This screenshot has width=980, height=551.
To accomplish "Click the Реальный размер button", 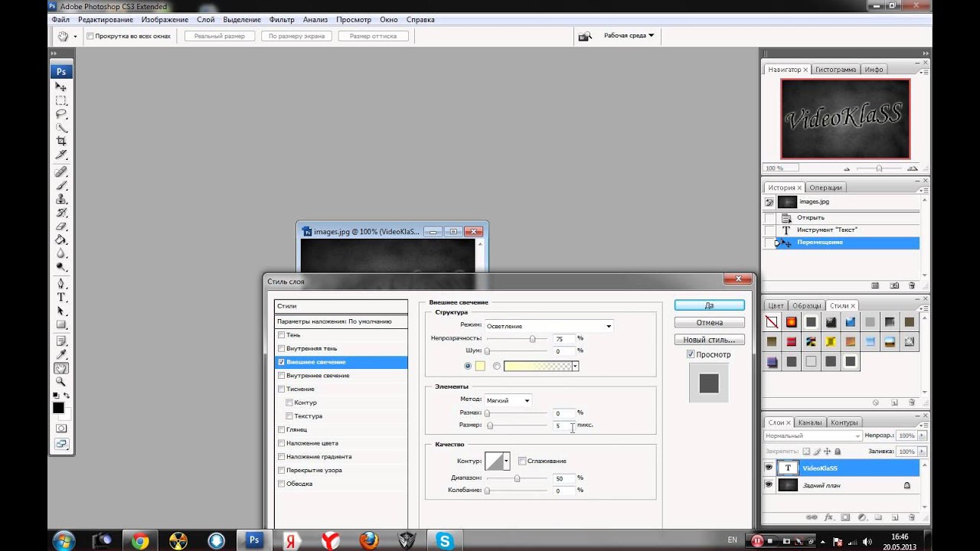I will pos(219,36).
